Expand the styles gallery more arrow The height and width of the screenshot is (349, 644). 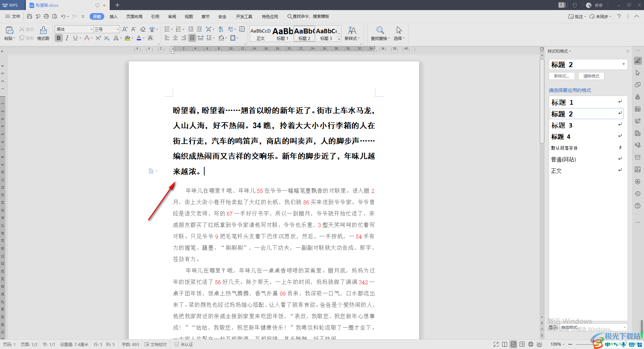click(x=339, y=39)
